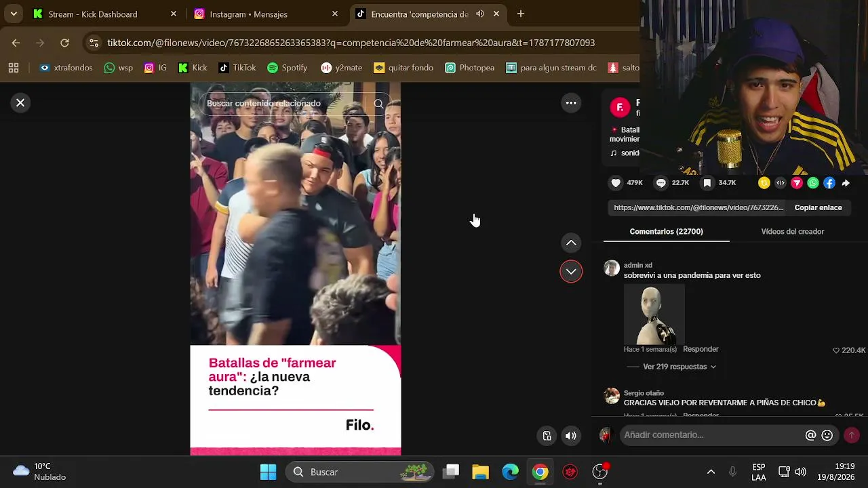Go back to the previous page
Screen dimensions: 868x488
pos(16,43)
